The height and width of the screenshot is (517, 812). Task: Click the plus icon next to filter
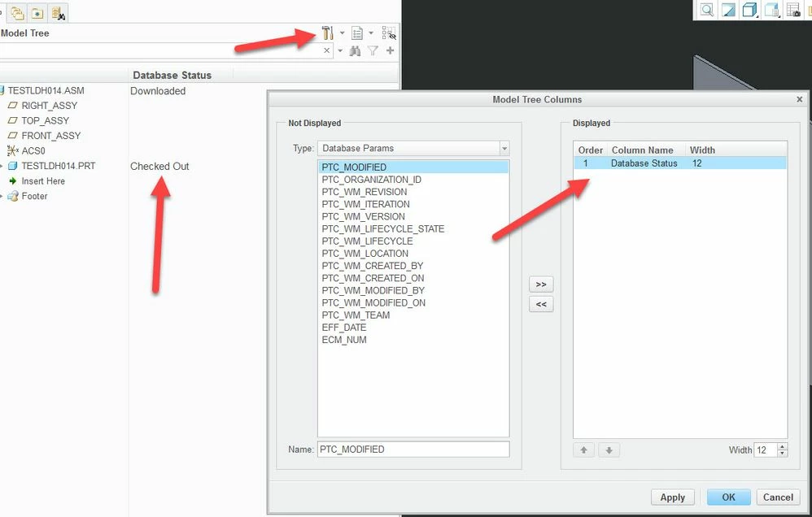[x=390, y=50]
